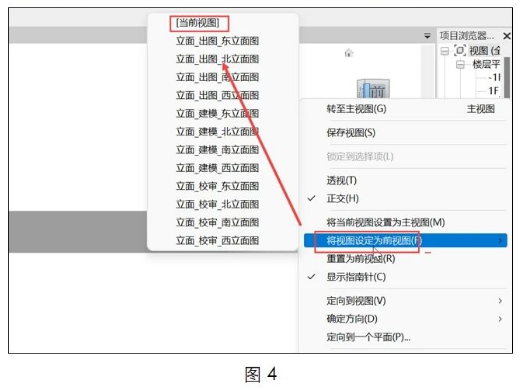The width and height of the screenshot is (526, 390).
Task: Collapse the 楼层平面 tree node
Action: [460, 64]
